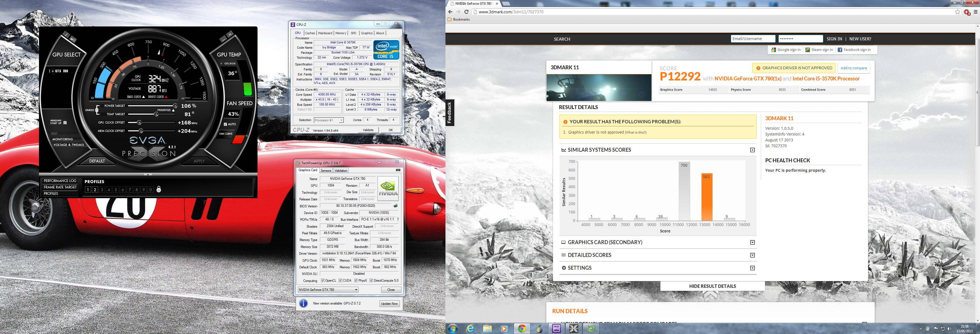Image resolution: width=980 pixels, height=334 pixels.
Task: Toggle the PRIORITIZE arrow in Precision
Action: pos(173,110)
